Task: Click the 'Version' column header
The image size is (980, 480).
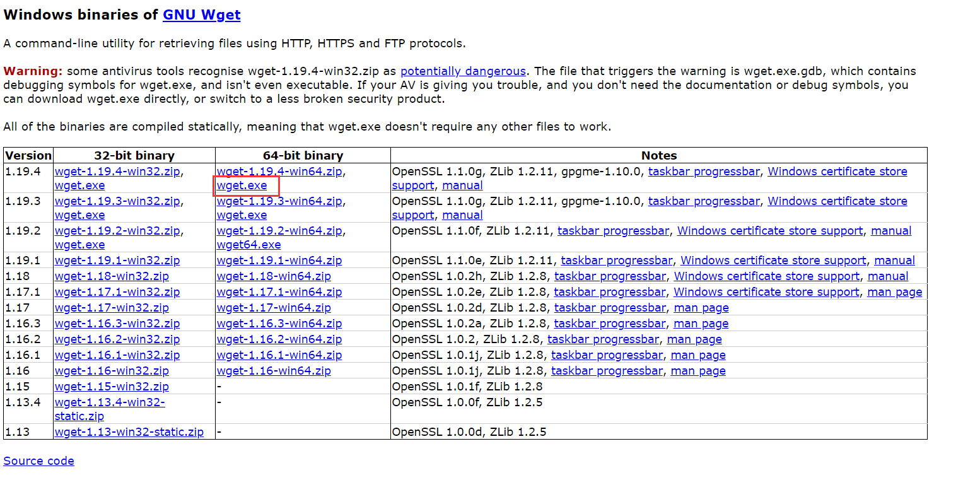Action: (28, 156)
